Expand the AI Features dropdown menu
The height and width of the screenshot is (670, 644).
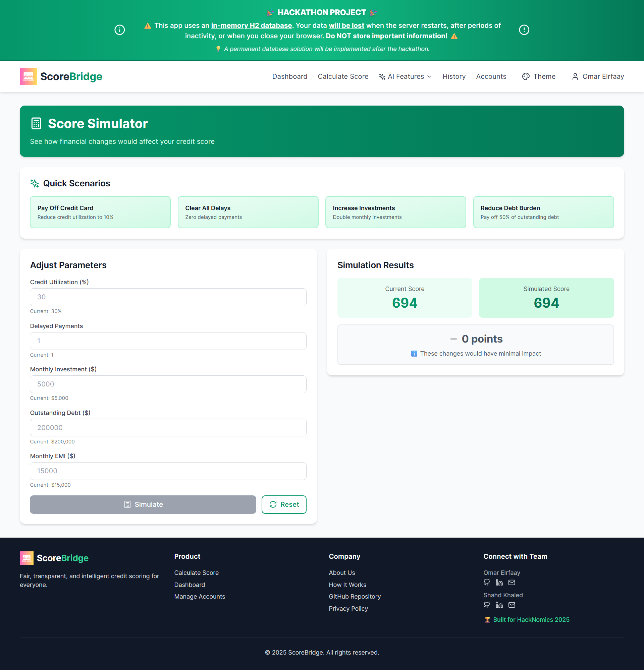coord(405,76)
